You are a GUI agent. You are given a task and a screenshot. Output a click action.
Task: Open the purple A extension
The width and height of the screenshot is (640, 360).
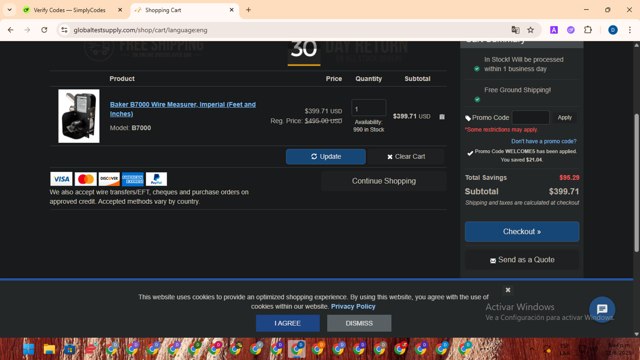[554, 30]
